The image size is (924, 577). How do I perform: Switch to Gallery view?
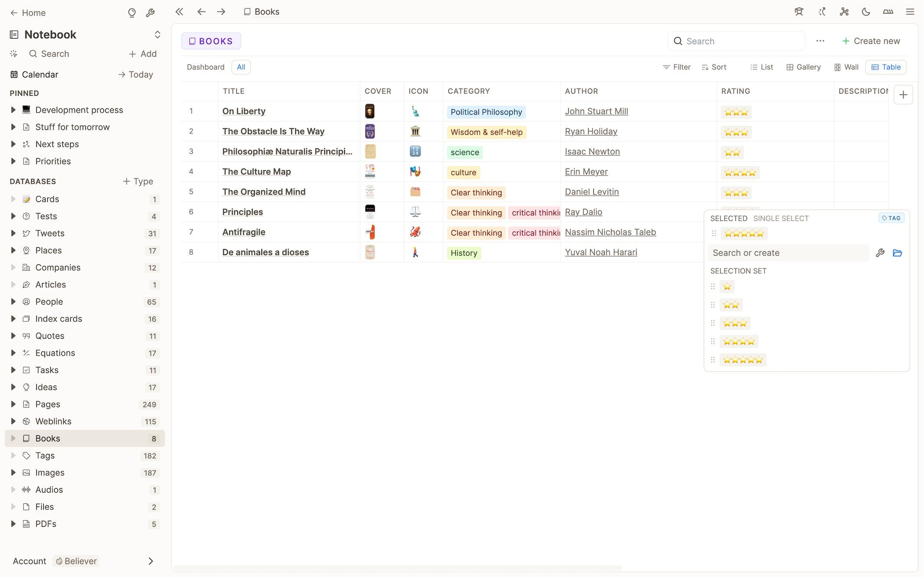[804, 67]
